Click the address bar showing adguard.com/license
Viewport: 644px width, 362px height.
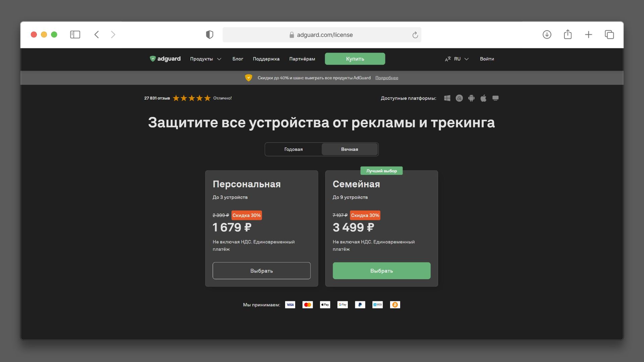pyautogui.click(x=322, y=35)
